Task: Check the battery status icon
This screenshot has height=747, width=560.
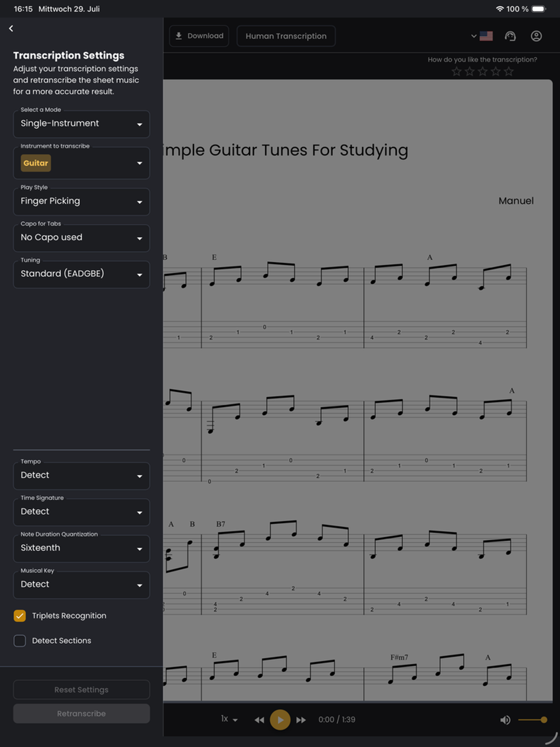Action: (x=539, y=9)
